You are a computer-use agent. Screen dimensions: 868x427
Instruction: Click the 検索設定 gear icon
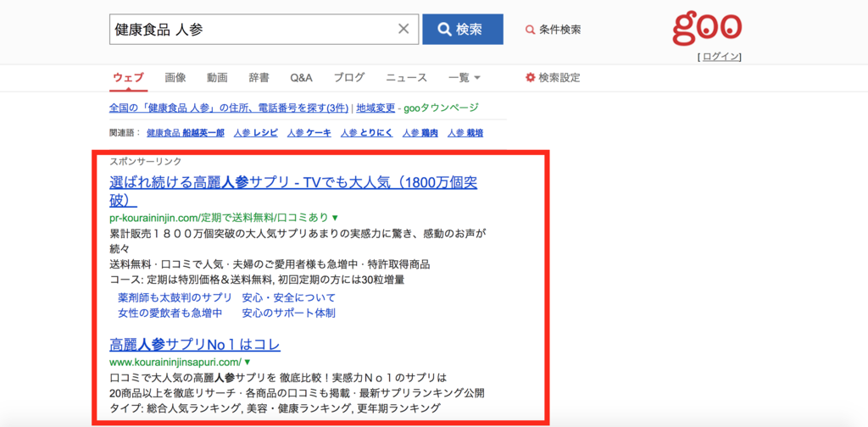[531, 77]
